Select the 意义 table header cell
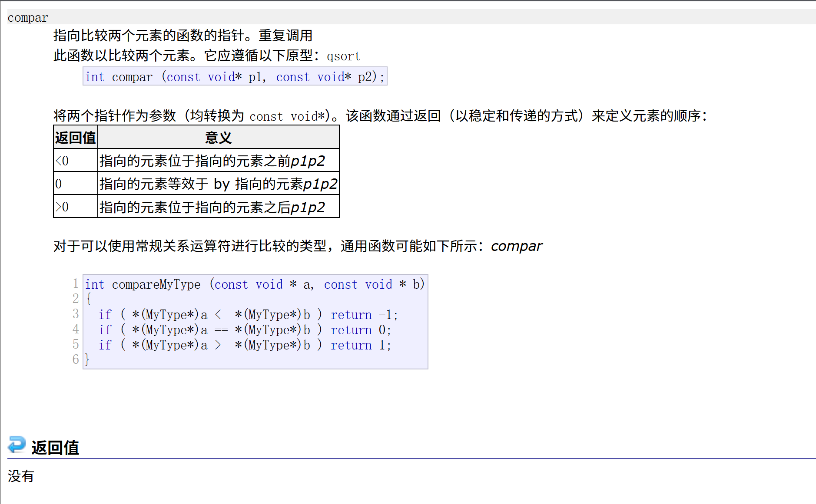Viewport: 816px width, 504px height. coord(217,137)
